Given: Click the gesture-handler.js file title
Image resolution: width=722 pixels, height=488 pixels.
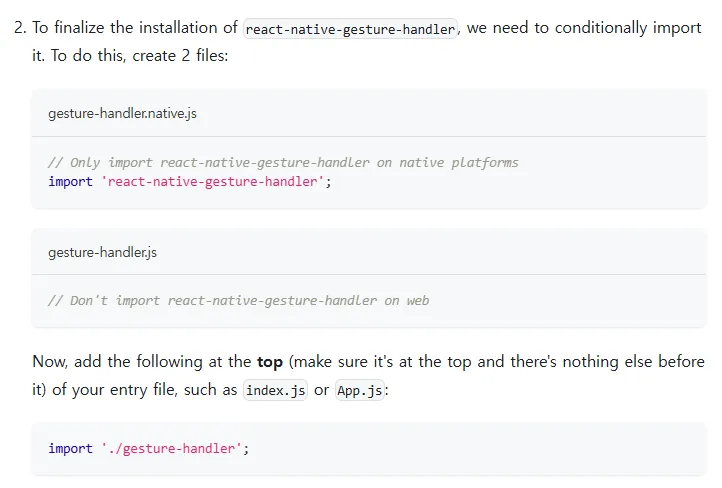Looking at the screenshot, I should point(102,252).
